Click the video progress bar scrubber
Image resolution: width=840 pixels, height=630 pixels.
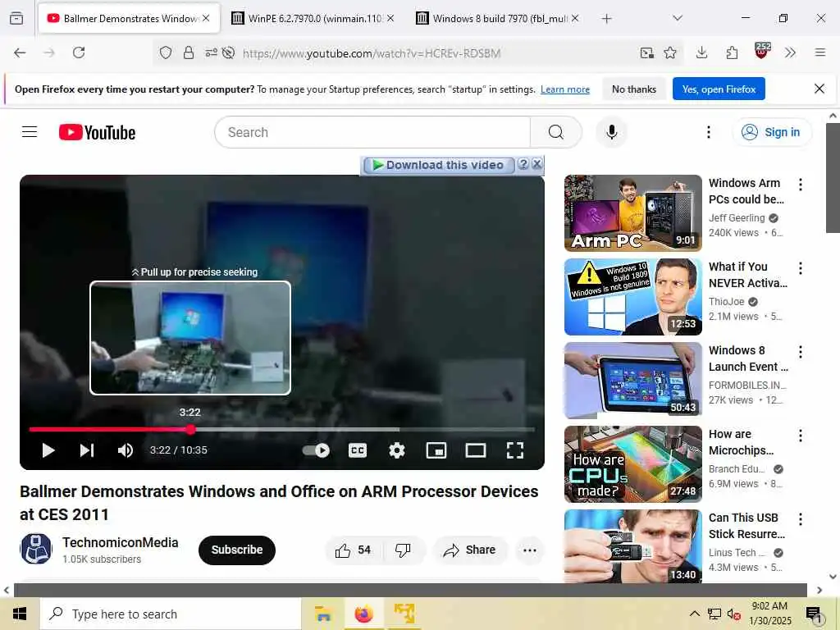point(190,429)
